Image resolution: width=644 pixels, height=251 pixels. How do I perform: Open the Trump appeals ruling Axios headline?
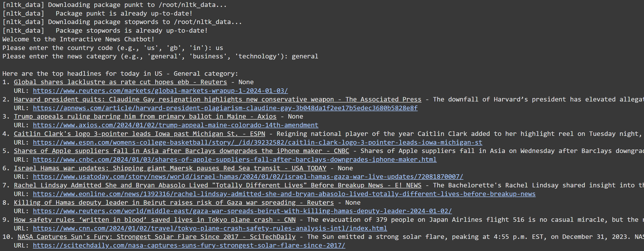(x=145, y=116)
